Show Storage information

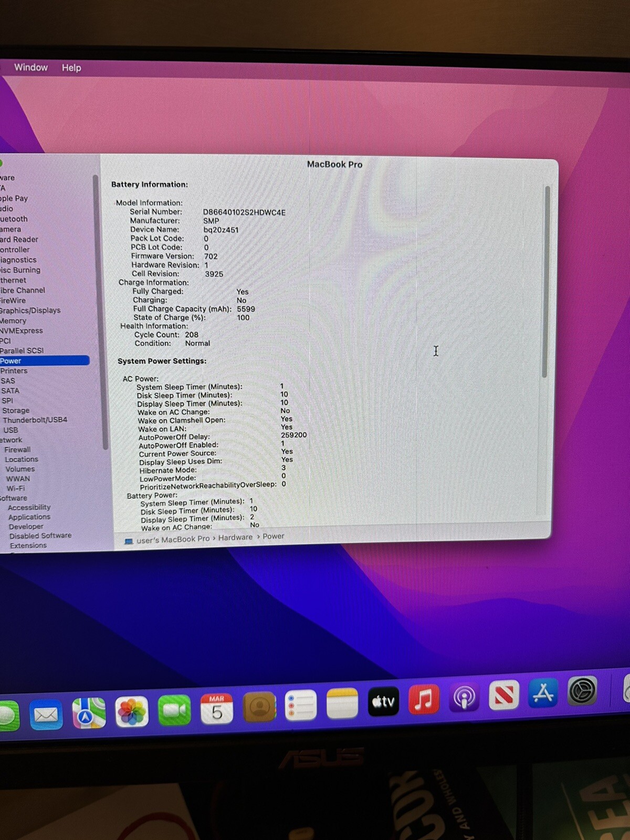16,411
